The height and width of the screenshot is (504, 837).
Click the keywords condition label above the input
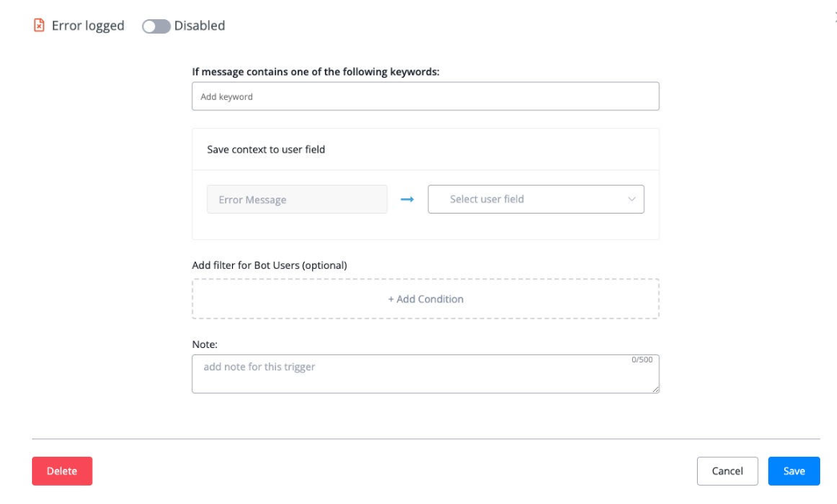point(315,71)
